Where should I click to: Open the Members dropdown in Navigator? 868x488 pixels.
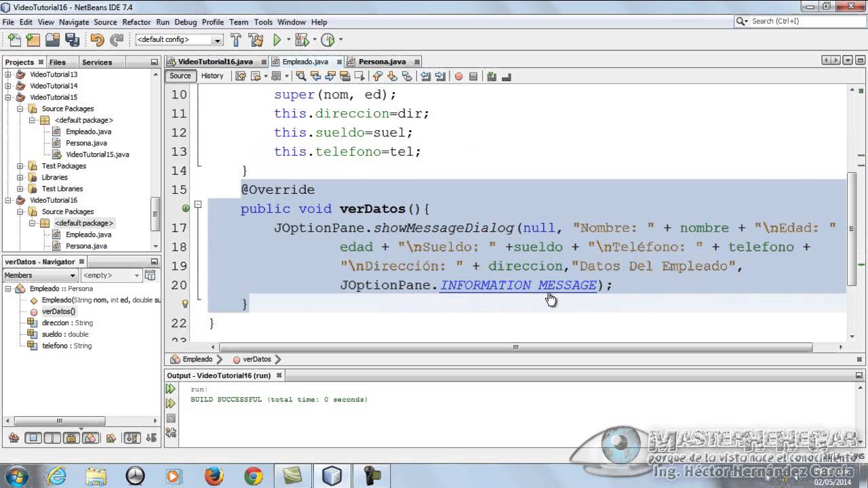(41, 275)
